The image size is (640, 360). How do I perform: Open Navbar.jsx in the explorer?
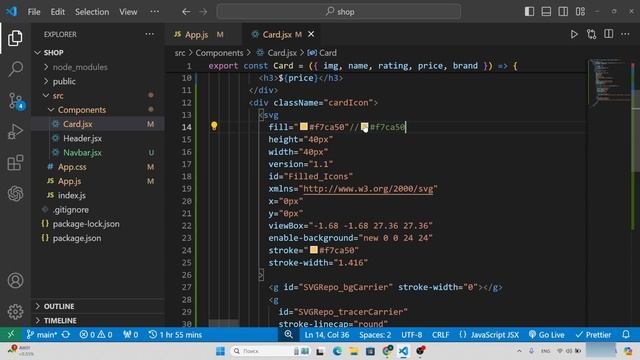point(82,153)
